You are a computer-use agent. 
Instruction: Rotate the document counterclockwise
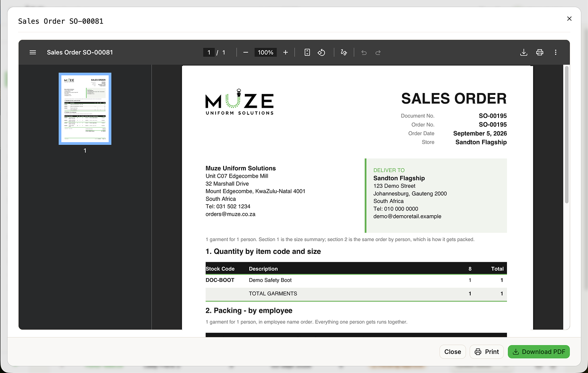point(321,52)
